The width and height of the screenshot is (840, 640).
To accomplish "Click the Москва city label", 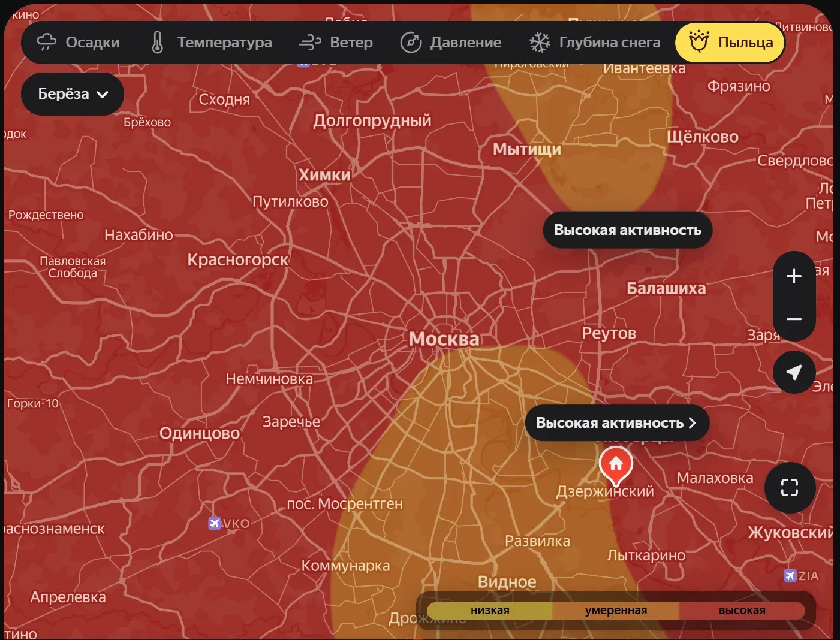I will pyautogui.click(x=444, y=339).
